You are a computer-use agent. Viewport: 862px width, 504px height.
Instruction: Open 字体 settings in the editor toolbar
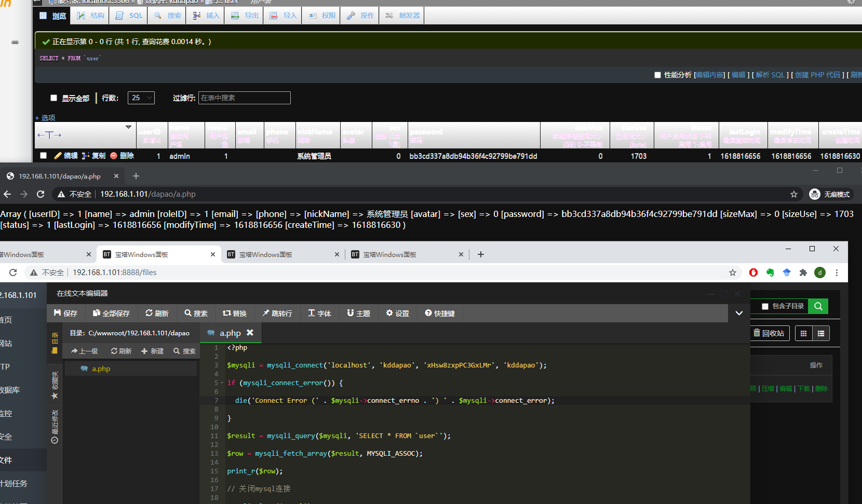(319, 313)
